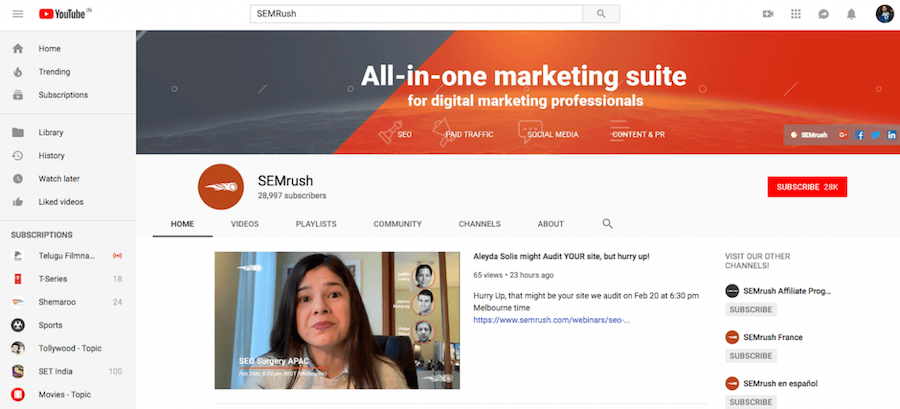Open Google+ link on banner
Image resolution: width=900 pixels, height=409 pixels.
[843, 135]
